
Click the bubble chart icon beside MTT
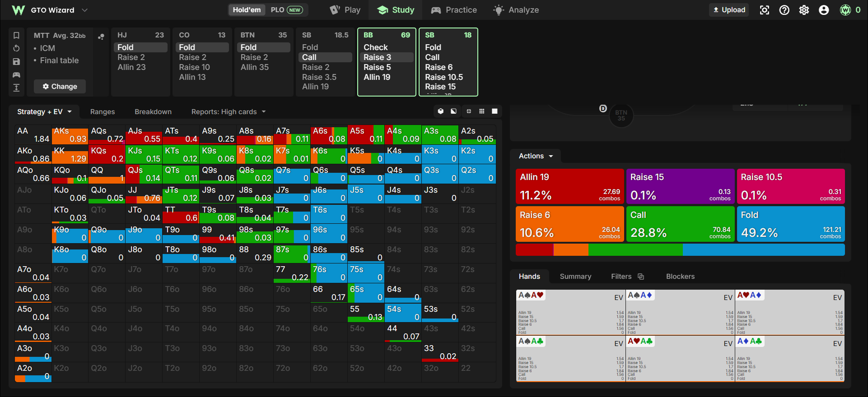click(101, 37)
